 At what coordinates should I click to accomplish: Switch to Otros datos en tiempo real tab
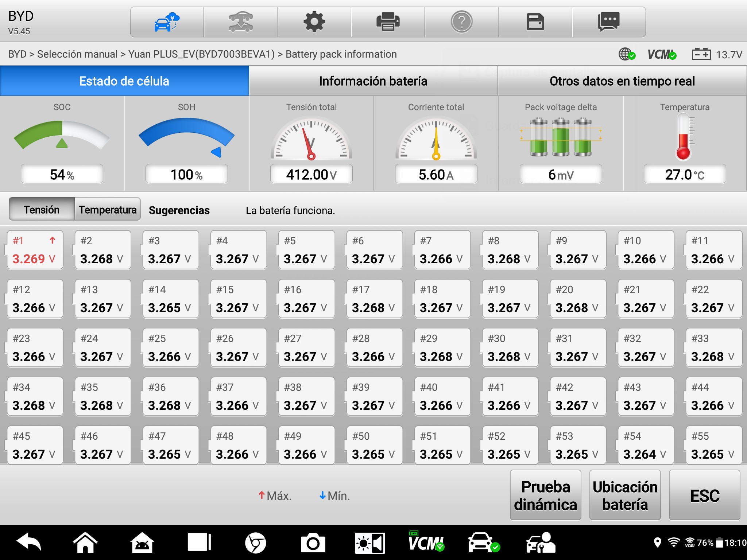(622, 81)
